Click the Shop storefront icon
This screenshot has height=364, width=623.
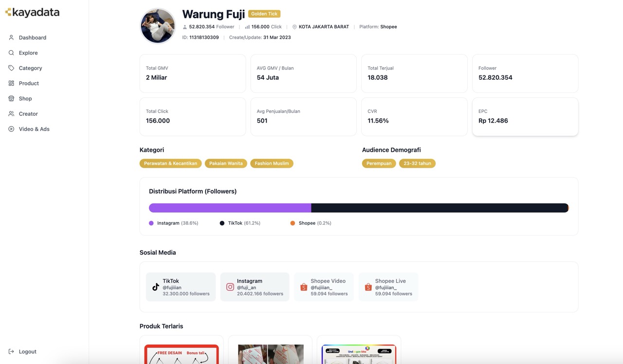coord(11,98)
